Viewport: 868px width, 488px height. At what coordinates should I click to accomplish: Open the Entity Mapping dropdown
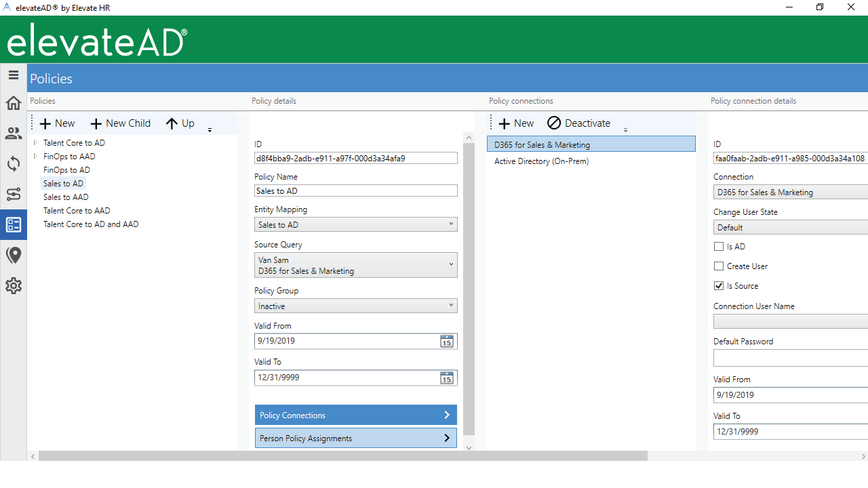356,224
